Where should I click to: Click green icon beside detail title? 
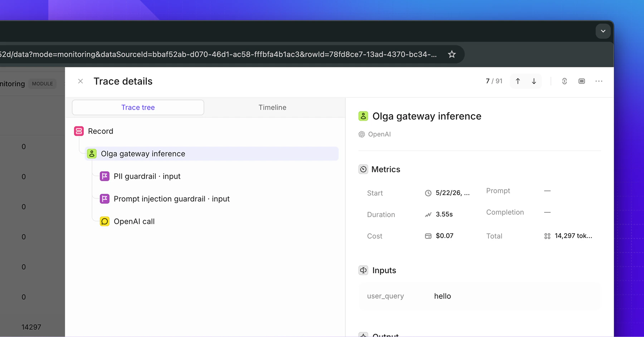363,116
